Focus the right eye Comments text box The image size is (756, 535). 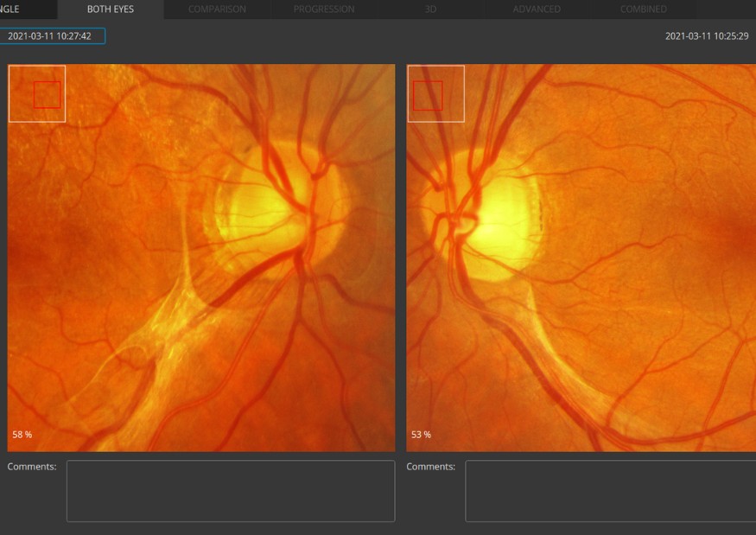tap(610, 491)
